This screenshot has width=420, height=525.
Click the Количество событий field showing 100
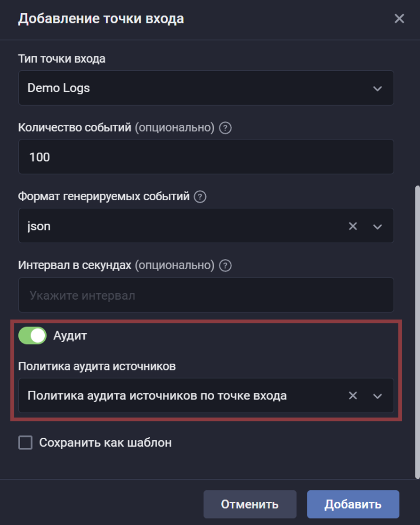click(206, 156)
